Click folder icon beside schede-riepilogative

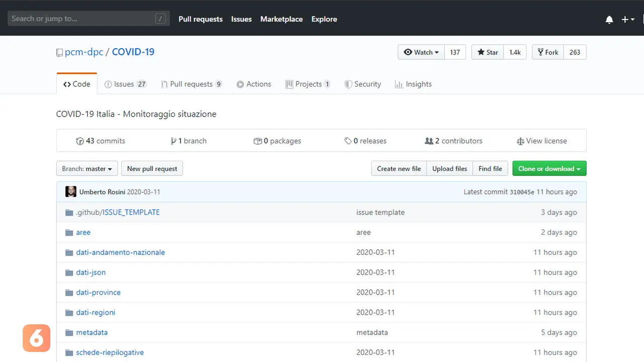pos(69,353)
